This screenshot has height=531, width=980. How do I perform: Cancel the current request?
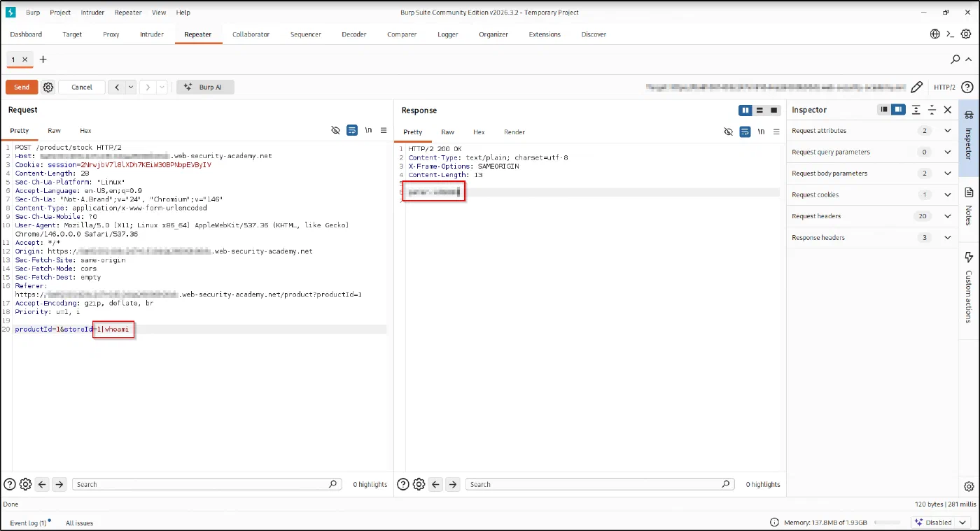[82, 87]
